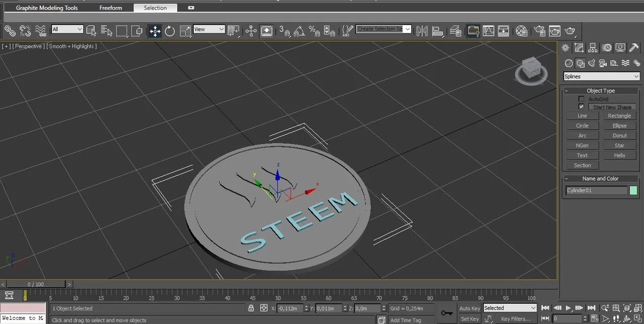Open Schematic View icon
Image resolution: width=644 pixels, height=324 pixels.
[504, 31]
